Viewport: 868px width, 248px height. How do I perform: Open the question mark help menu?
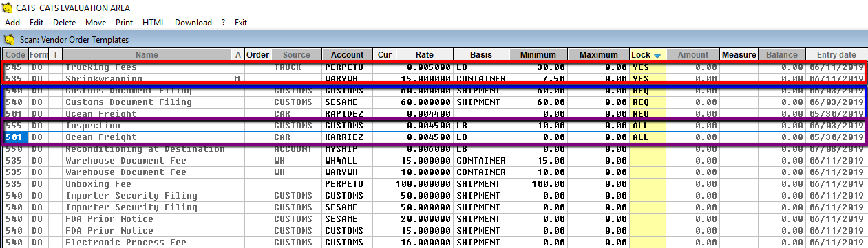pyautogui.click(x=224, y=22)
